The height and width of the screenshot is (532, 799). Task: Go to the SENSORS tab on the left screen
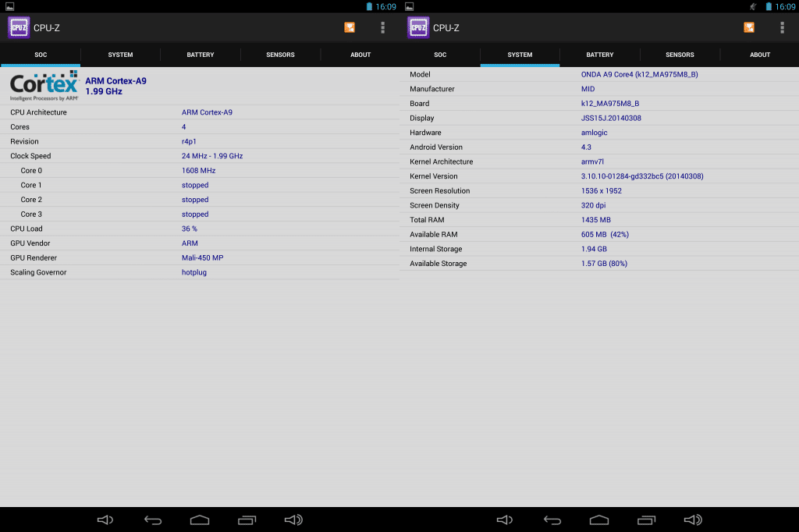280,55
